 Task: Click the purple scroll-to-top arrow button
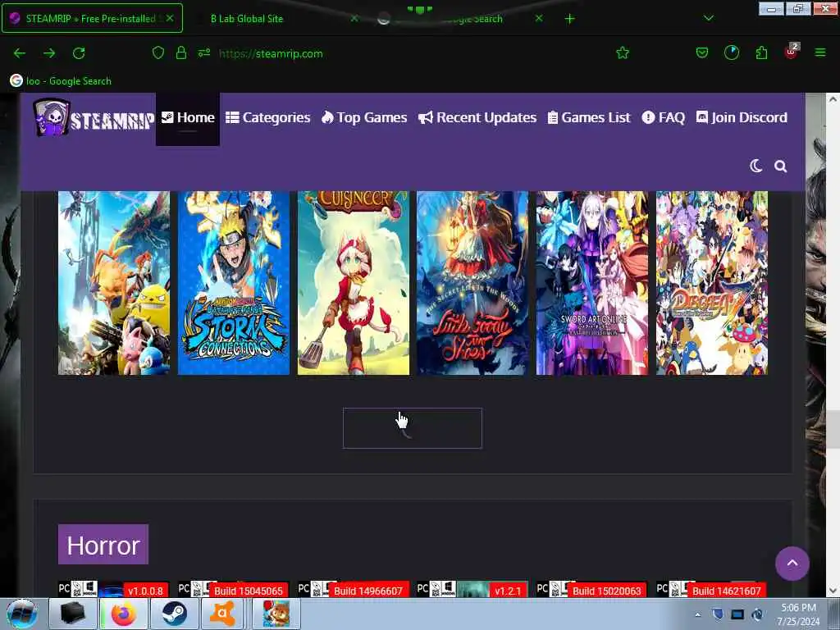pyautogui.click(x=792, y=564)
